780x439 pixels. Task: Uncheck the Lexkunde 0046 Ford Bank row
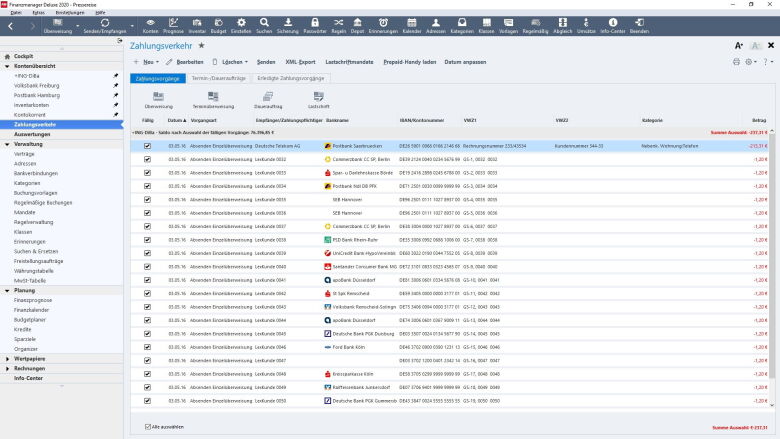[x=147, y=347]
